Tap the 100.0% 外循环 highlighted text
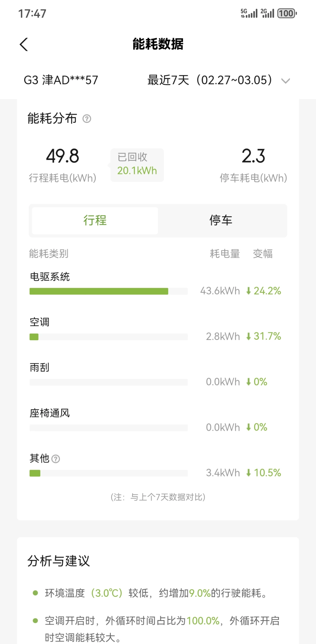The image size is (316, 644). tap(203, 621)
